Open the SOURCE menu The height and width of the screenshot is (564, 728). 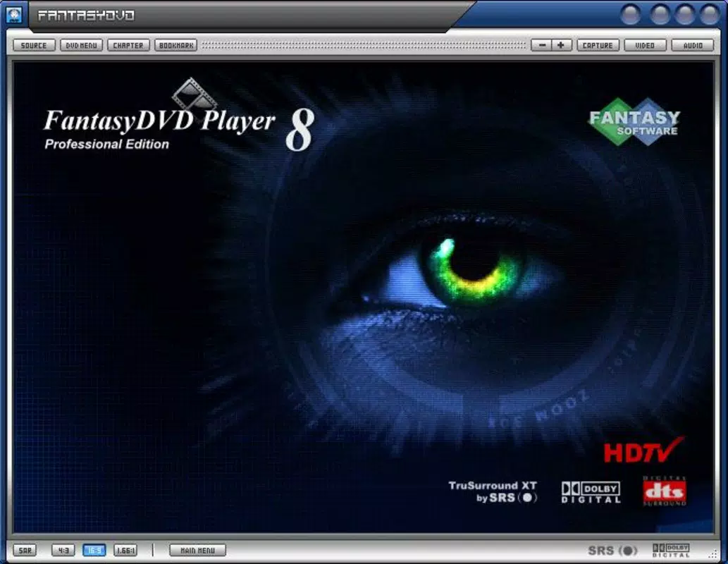[x=34, y=46]
